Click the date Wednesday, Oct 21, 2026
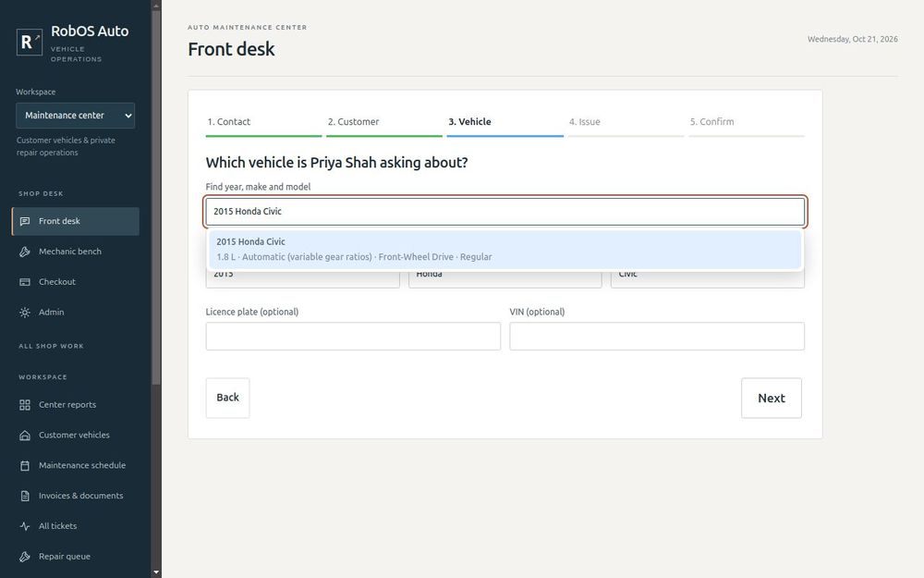Screen dimensions: 924x578 (853, 39)
